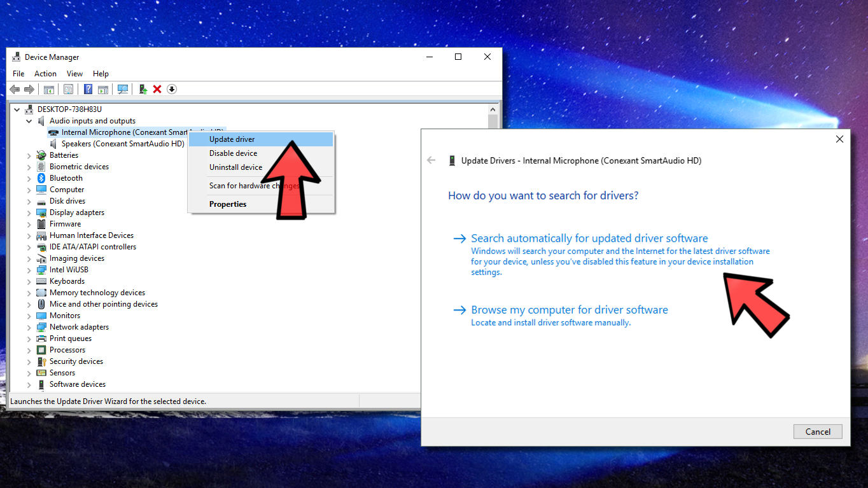Image resolution: width=868 pixels, height=488 pixels.
Task: Click the Show/Hide Console Tree icon
Action: click(x=49, y=89)
